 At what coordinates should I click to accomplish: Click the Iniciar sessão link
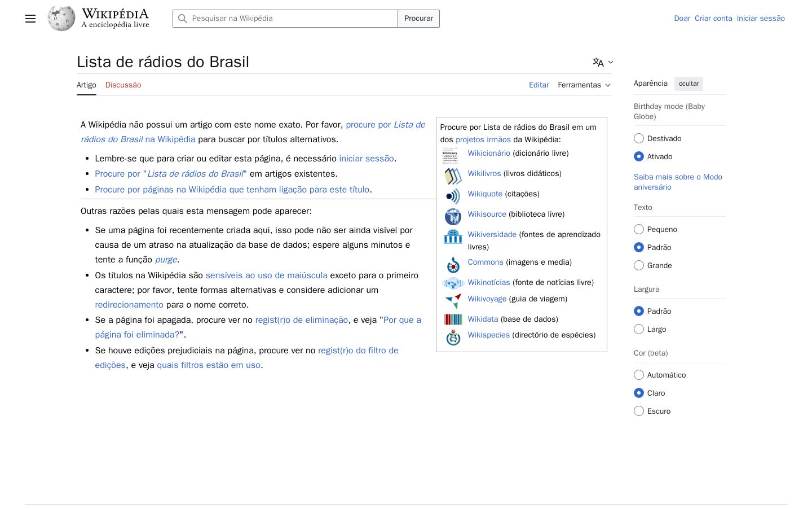761,19
